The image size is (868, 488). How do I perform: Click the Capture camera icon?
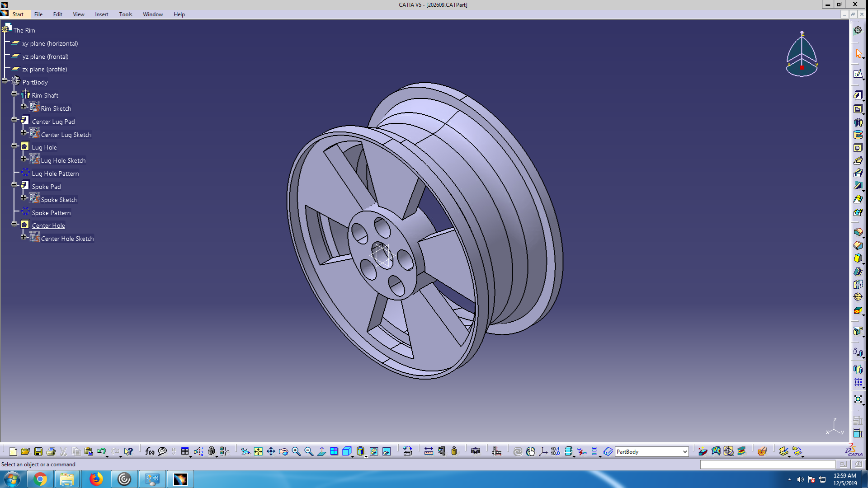point(475,451)
